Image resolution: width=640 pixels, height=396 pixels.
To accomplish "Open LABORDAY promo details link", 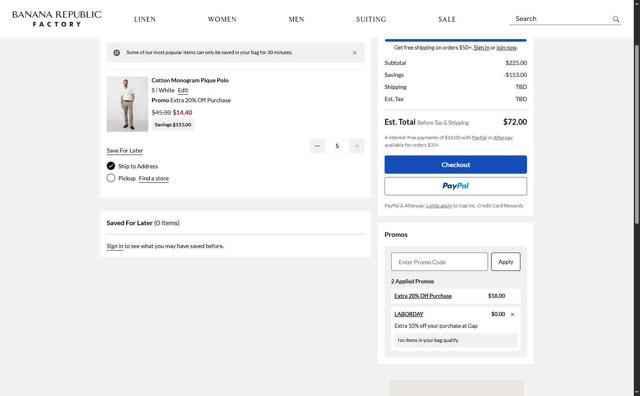I will click(x=409, y=314).
